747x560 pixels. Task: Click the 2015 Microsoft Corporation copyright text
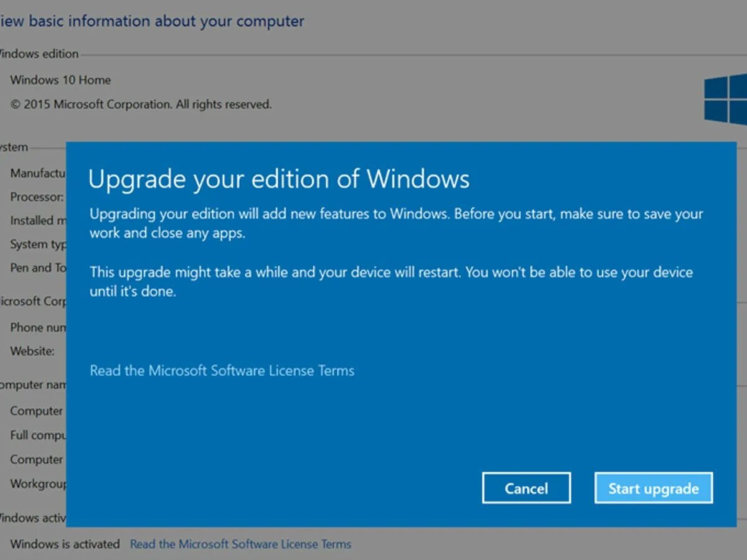(141, 105)
